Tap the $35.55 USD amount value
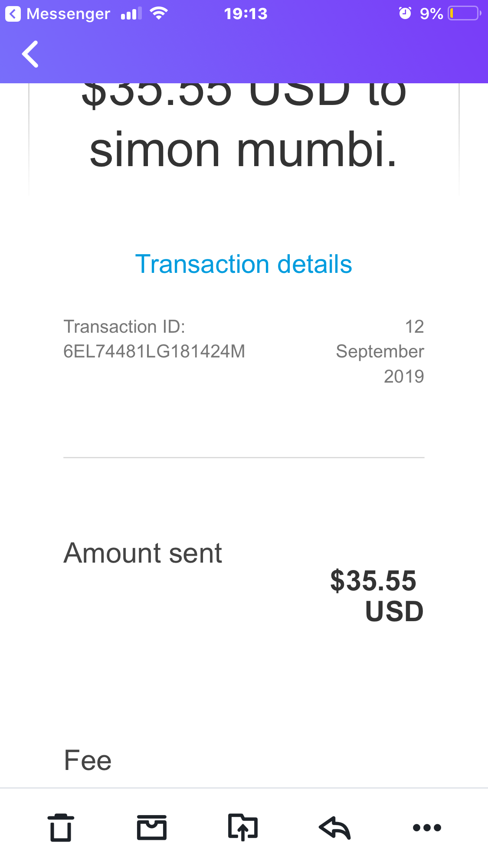The height and width of the screenshot is (868, 488). [376, 596]
